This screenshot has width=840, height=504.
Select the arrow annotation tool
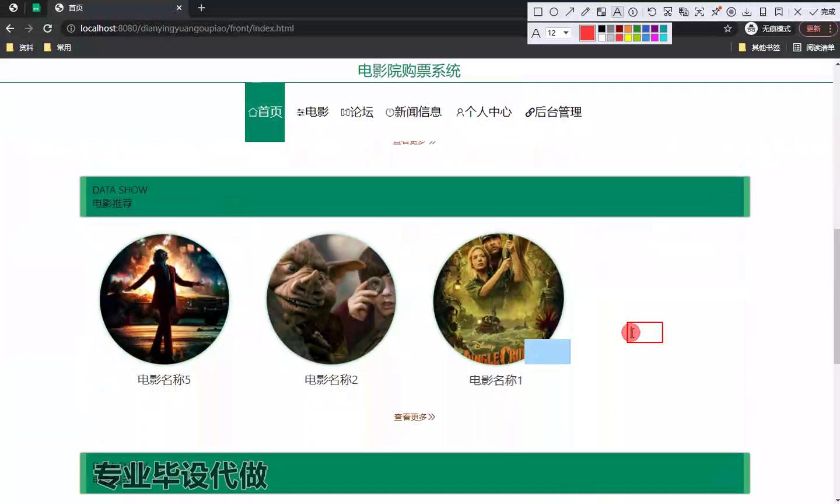pos(570,12)
